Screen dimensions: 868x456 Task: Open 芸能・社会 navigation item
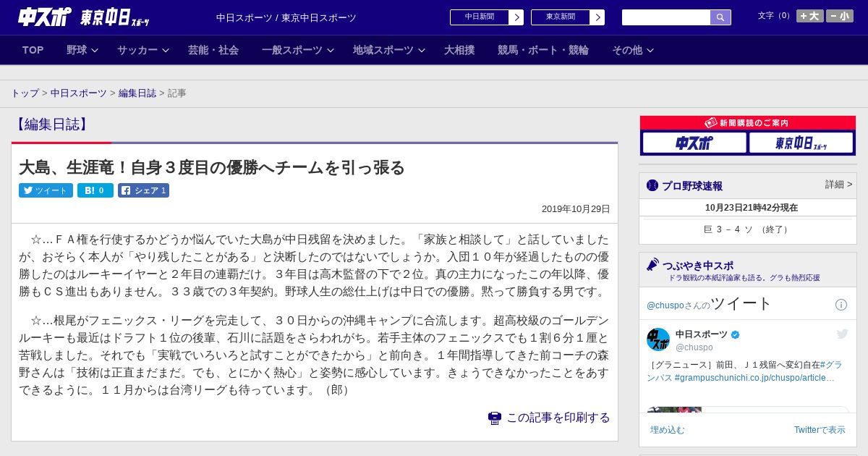213,50
